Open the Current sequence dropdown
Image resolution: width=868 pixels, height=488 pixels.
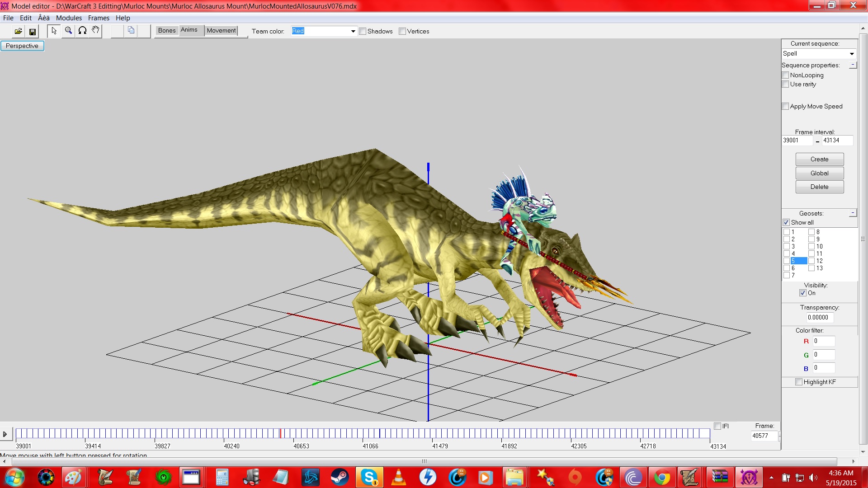point(852,54)
